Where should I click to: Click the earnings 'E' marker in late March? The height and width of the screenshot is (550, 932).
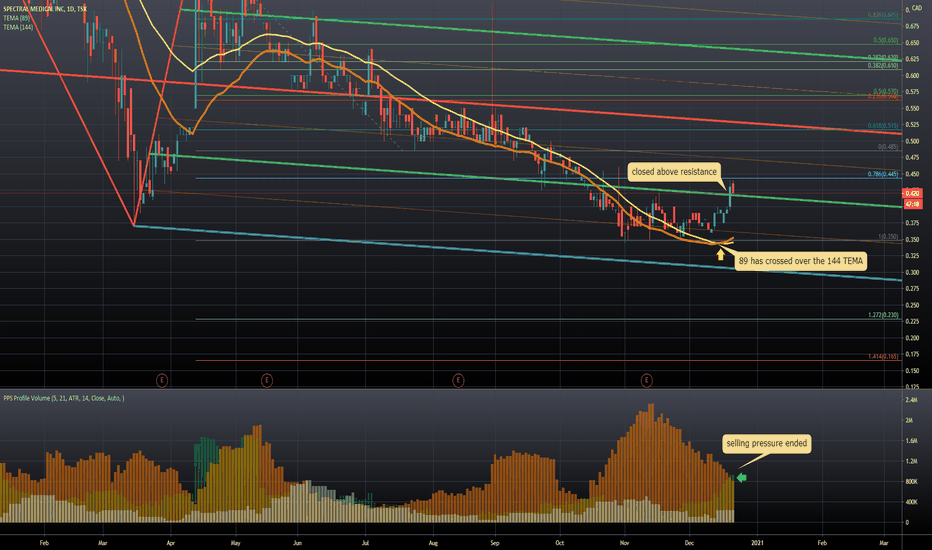pyautogui.click(x=162, y=380)
